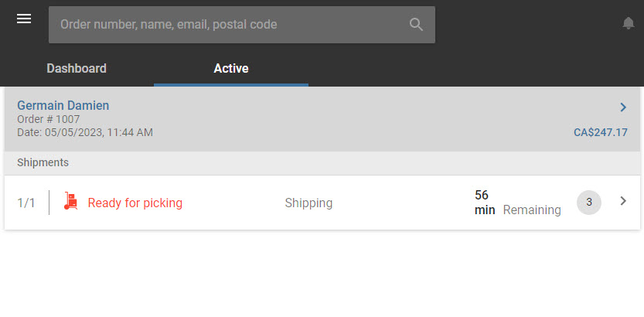This screenshot has width=644, height=317.
Task: Click the Ready for picking status
Action: (135, 203)
